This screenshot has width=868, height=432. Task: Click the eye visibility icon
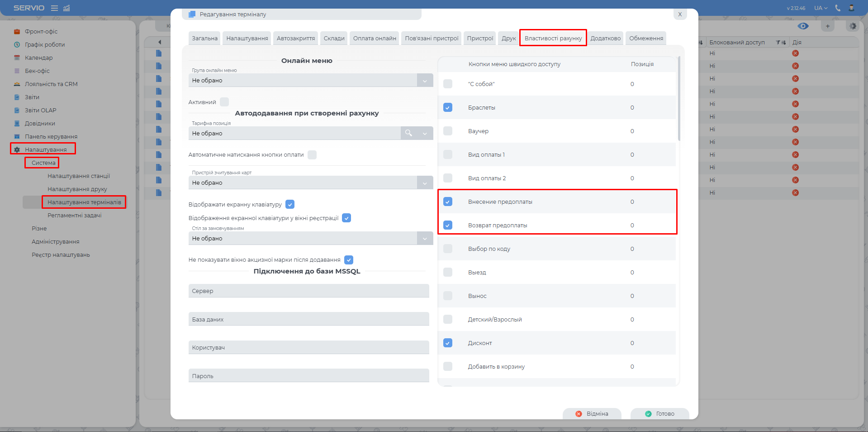pyautogui.click(x=803, y=26)
